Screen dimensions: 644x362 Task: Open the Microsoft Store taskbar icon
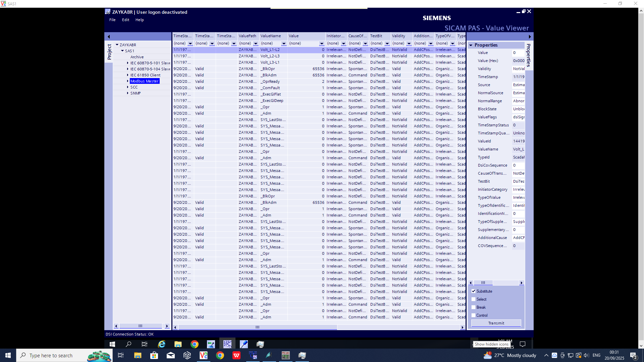(154, 355)
